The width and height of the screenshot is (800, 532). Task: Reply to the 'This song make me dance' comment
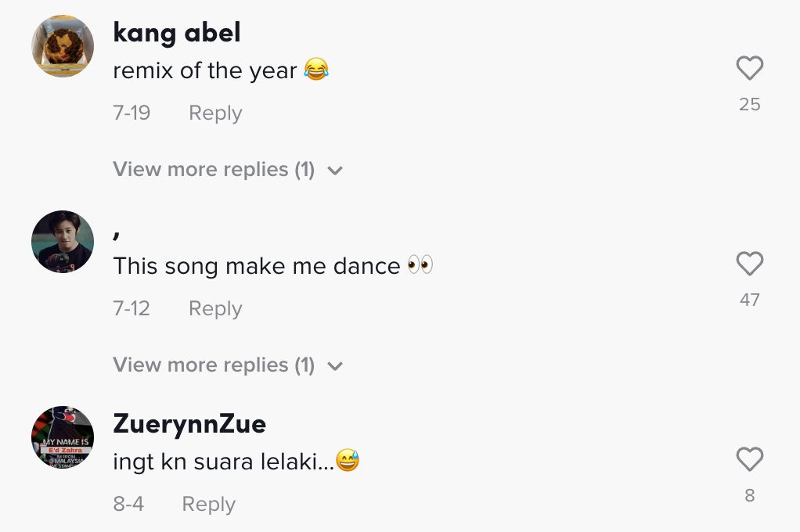tap(215, 308)
